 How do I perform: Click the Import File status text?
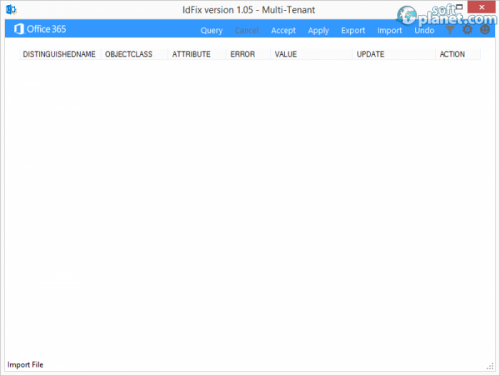(25, 365)
